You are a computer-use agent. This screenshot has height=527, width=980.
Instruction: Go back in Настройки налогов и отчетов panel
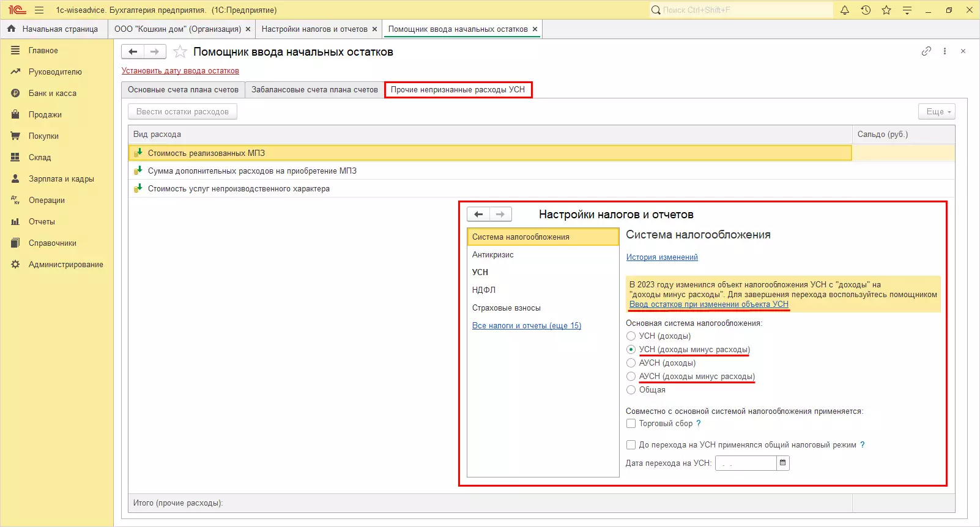tap(478, 214)
